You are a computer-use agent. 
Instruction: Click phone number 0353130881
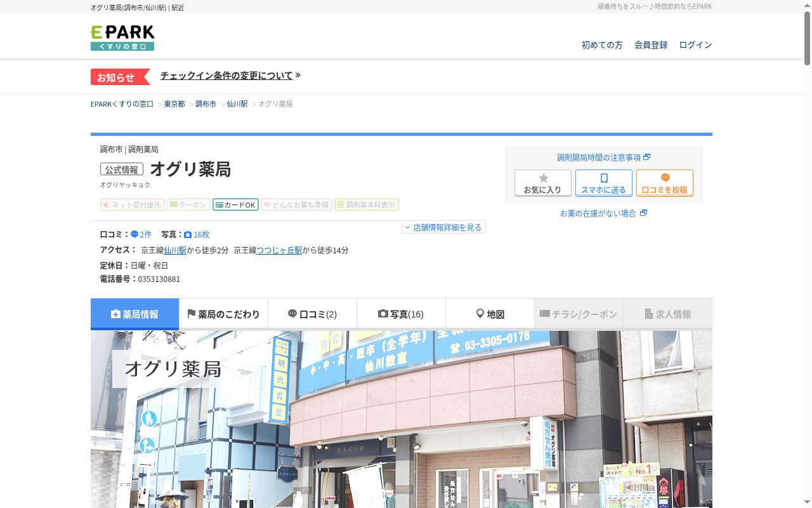click(159, 279)
